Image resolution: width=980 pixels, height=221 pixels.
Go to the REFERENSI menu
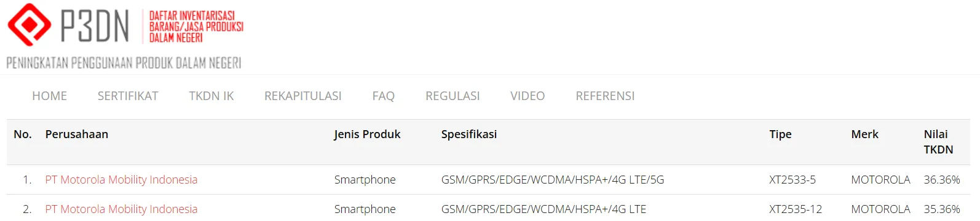tap(605, 96)
